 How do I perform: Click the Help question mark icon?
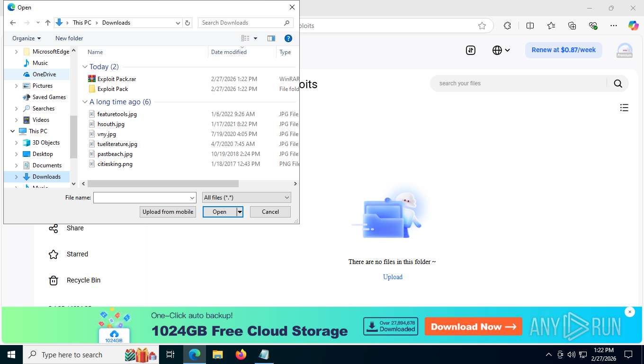coord(288,38)
